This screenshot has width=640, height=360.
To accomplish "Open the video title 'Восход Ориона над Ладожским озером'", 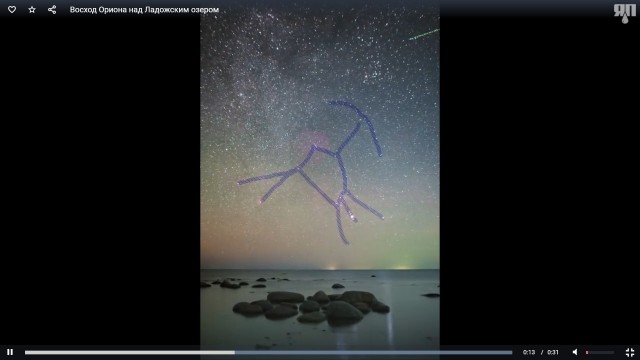I will pos(144,9).
